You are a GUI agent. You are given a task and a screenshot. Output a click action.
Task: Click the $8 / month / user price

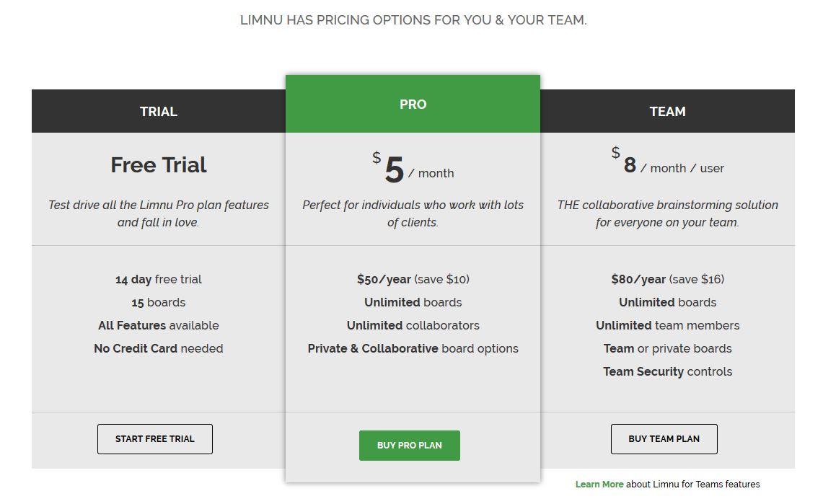tap(668, 162)
